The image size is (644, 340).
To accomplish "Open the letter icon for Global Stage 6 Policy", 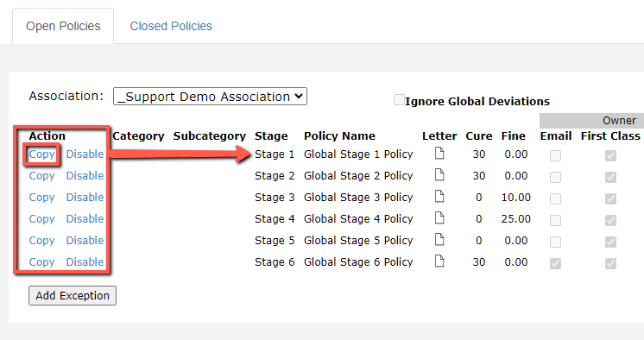I will (439, 261).
